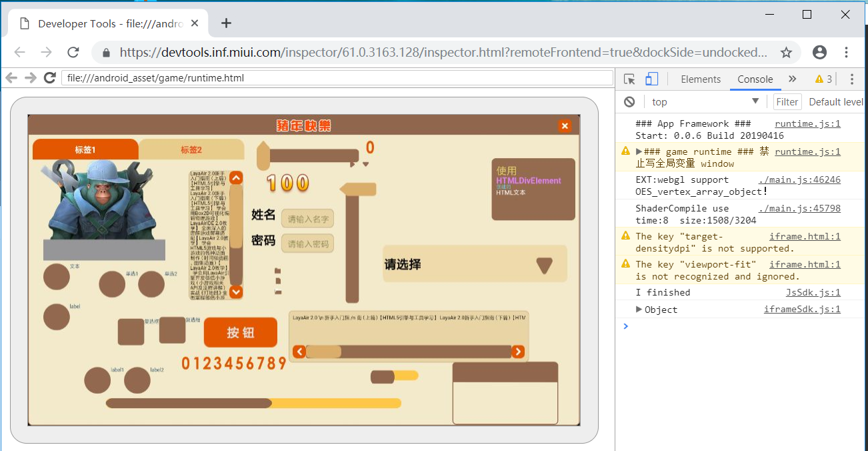
Task: Open the top context selector dropdown
Action: pyautogui.click(x=705, y=102)
